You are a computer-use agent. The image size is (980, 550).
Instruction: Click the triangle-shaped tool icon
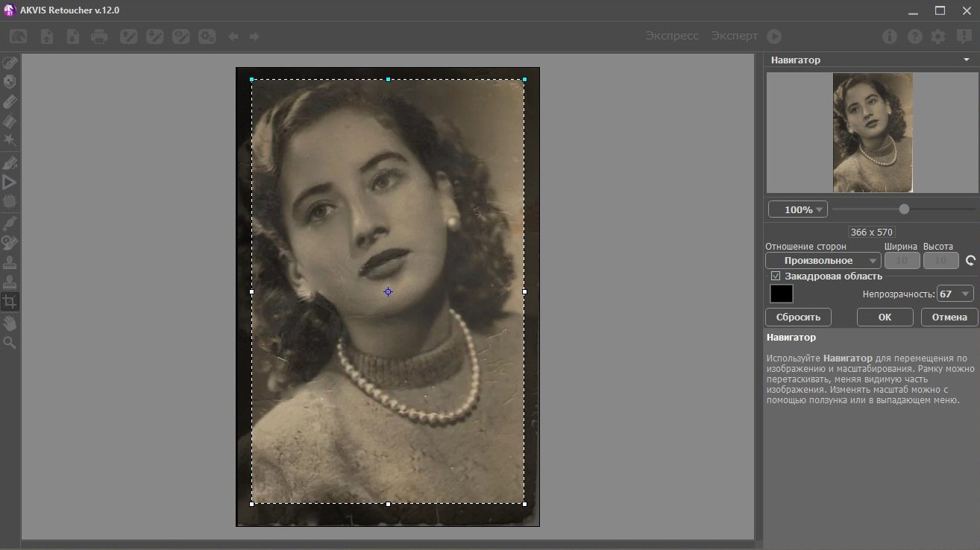click(x=10, y=182)
